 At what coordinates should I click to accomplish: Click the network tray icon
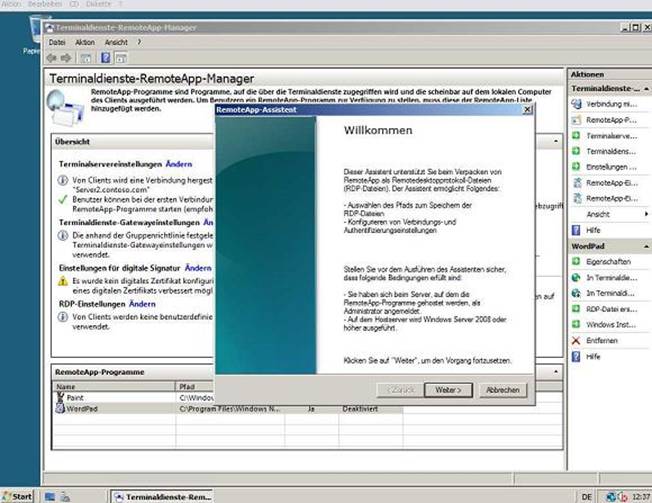611,497
